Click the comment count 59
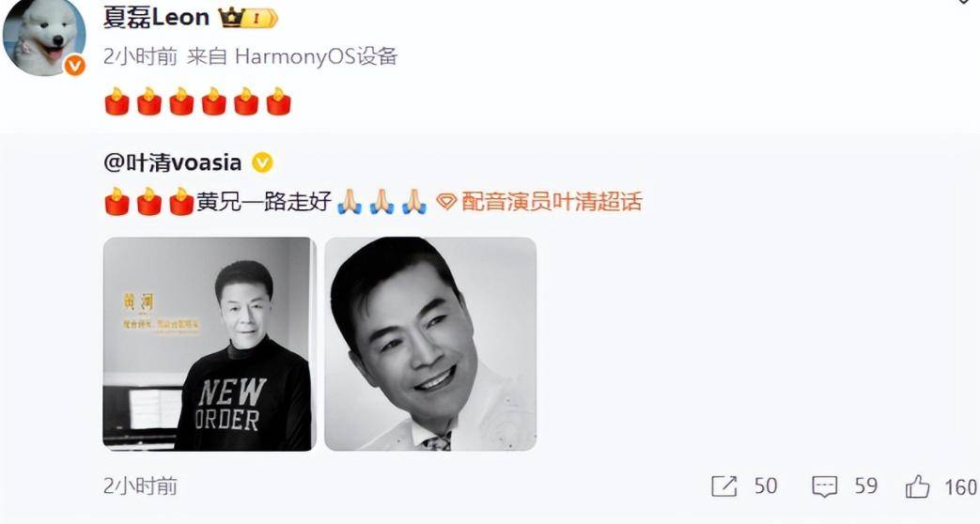The height and width of the screenshot is (524, 980). point(866,486)
